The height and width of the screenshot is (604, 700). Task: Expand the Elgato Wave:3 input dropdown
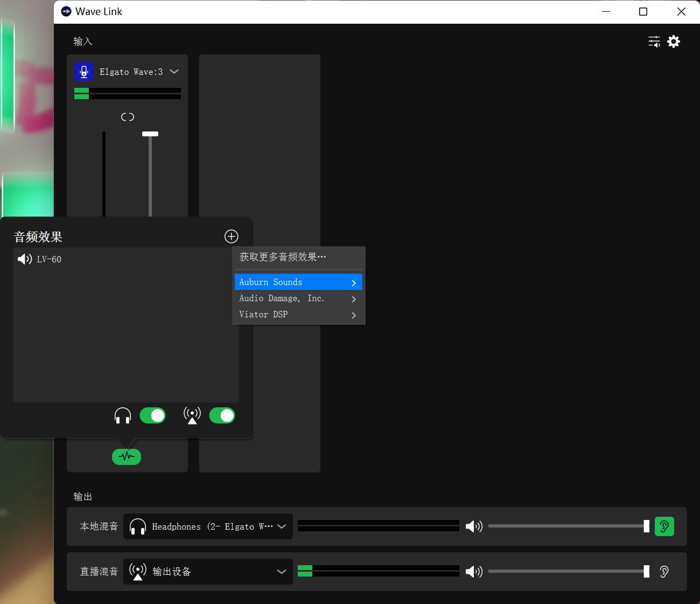tap(174, 72)
